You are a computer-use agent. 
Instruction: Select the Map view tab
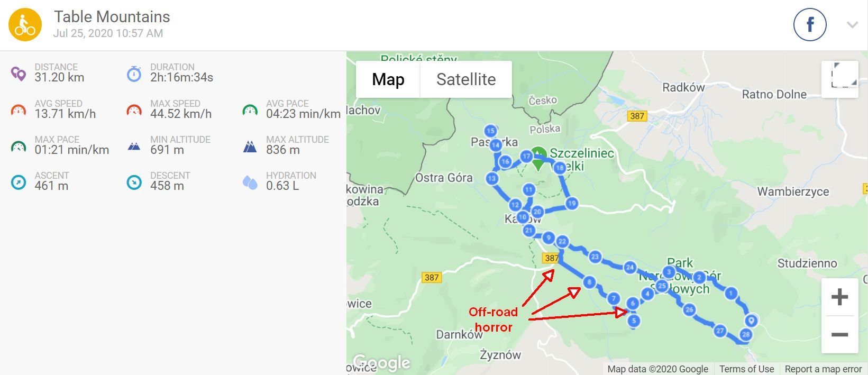388,79
